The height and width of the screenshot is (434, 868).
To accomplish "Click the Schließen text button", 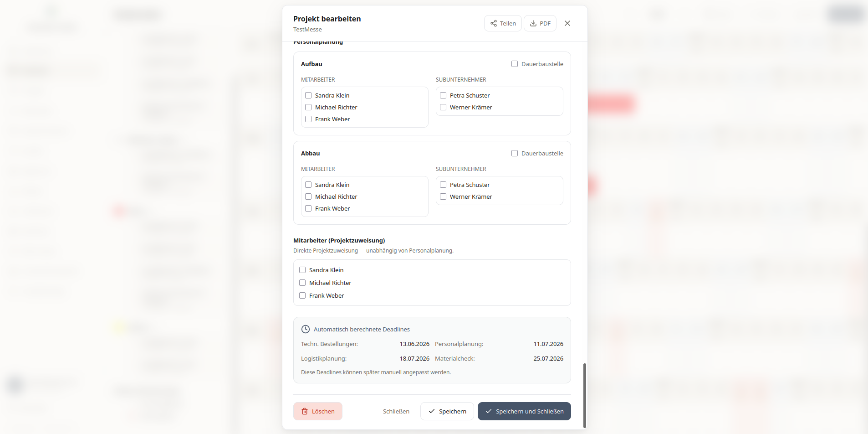I will pyautogui.click(x=396, y=411).
